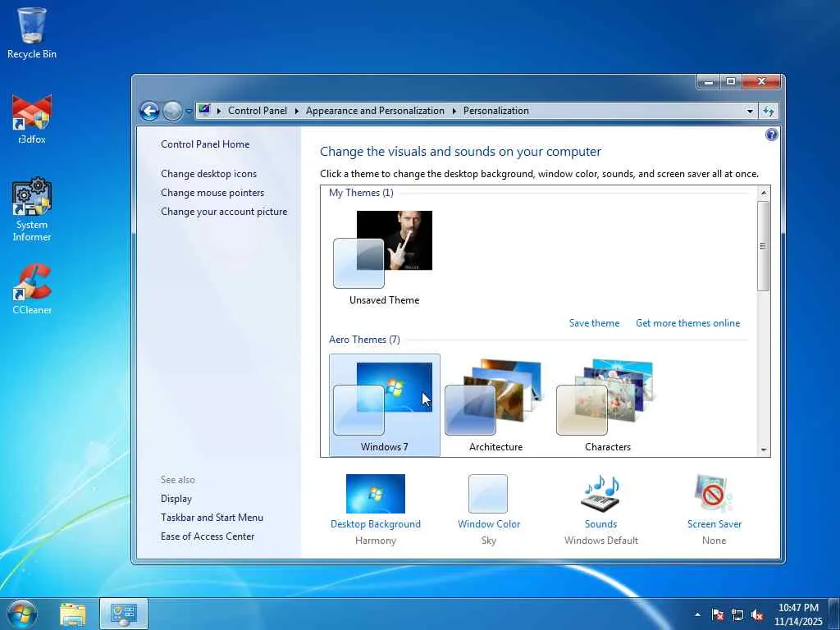
Task: Launch the r3dfox desktop shortcut
Action: [32, 120]
